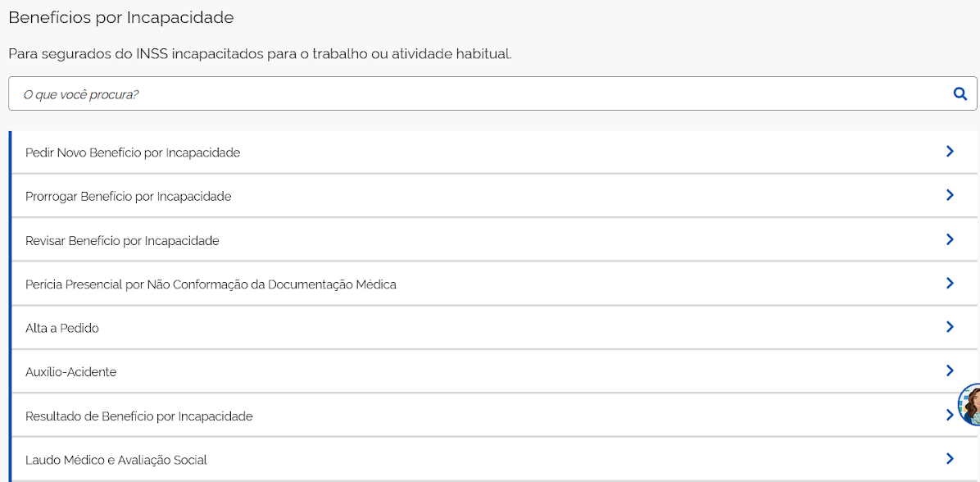
Task: Open "Laudo Médico e Avaliação Social"
Action: click(116, 460)
